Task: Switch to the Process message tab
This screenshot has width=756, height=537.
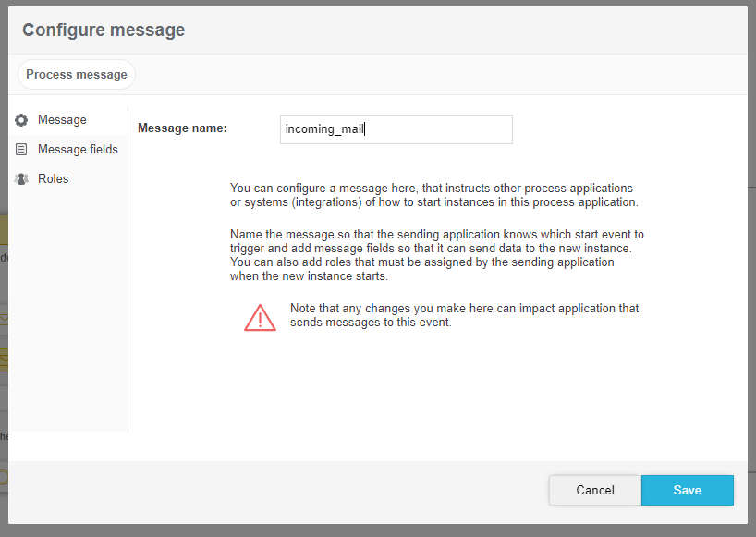Action: 76,74
